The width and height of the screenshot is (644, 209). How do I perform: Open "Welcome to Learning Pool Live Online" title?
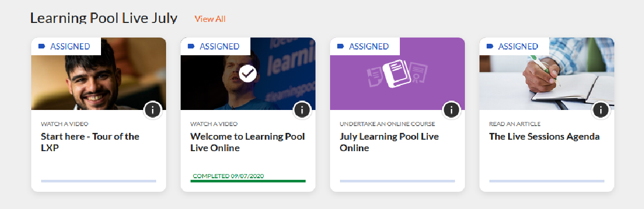(247, 142)
